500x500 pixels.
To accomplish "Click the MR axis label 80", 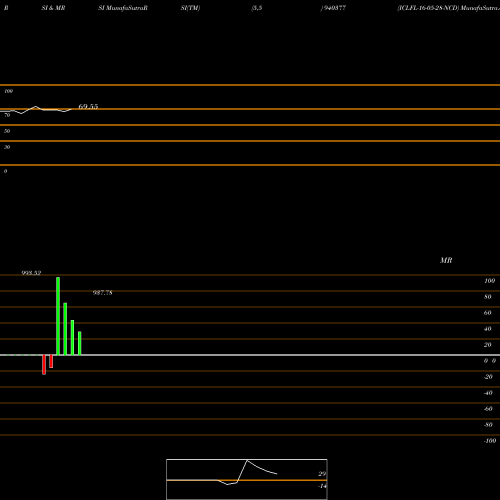I will (488, 297).
